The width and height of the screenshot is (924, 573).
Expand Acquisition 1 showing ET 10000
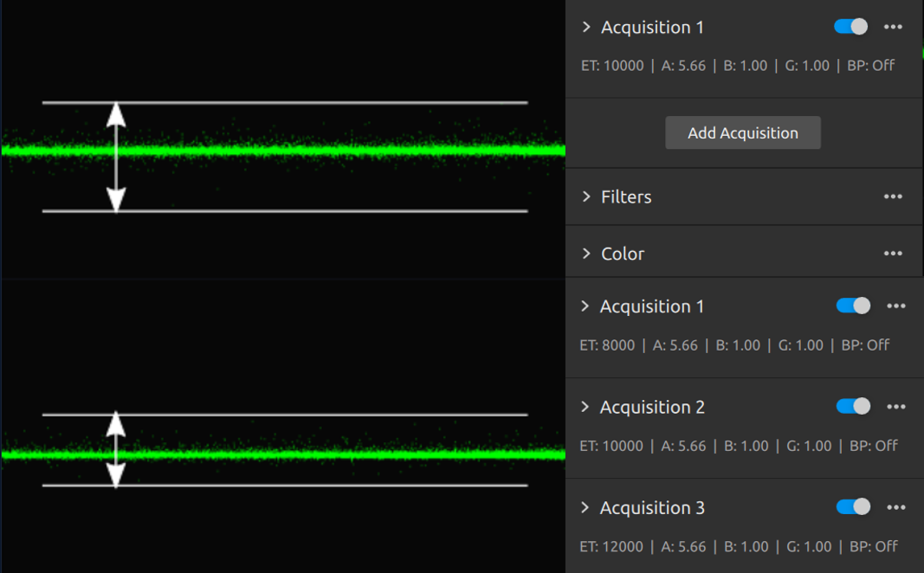[586, 27]
